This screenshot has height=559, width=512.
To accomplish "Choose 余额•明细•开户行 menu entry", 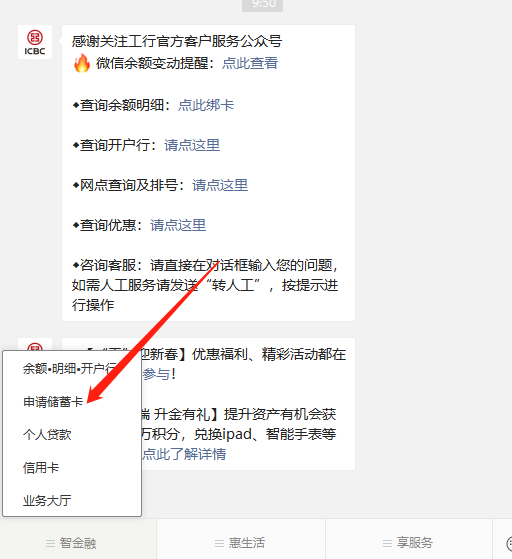I will [x=70, y=369].
